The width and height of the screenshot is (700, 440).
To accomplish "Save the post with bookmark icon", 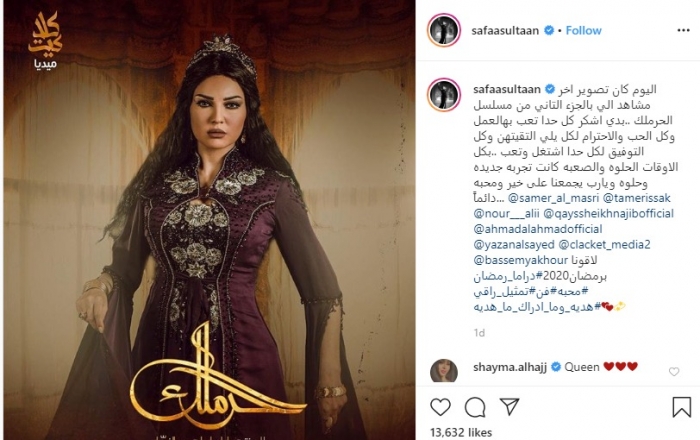I will click(x=681, y=407).
